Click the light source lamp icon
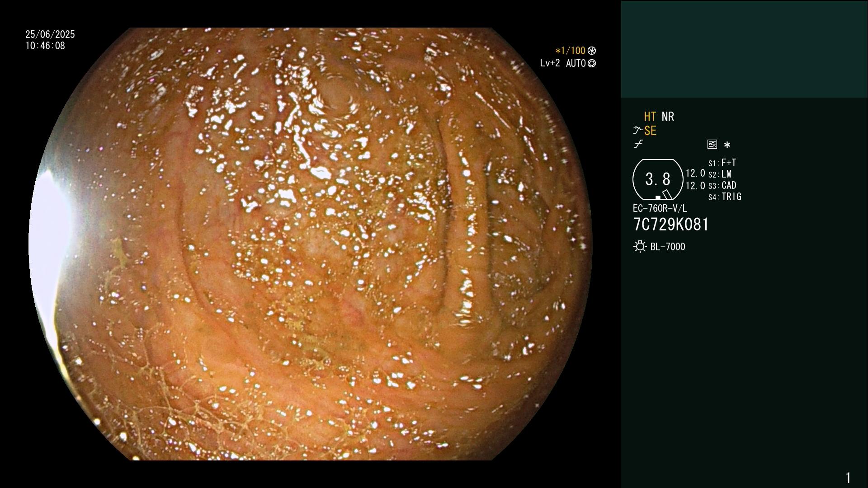This screenshot has width=868, height=488. pos(640,247)
